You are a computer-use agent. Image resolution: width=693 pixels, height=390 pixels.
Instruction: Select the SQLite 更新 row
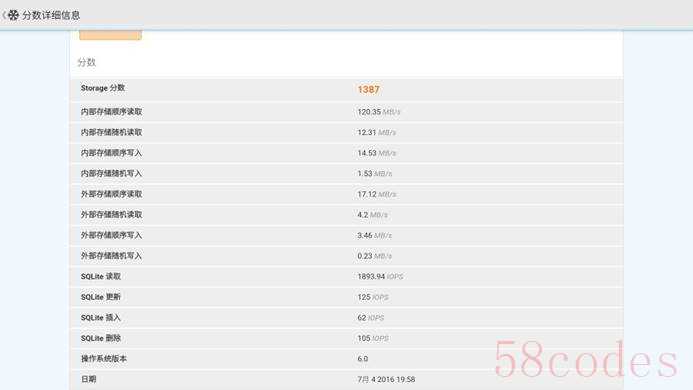[346, 297]
